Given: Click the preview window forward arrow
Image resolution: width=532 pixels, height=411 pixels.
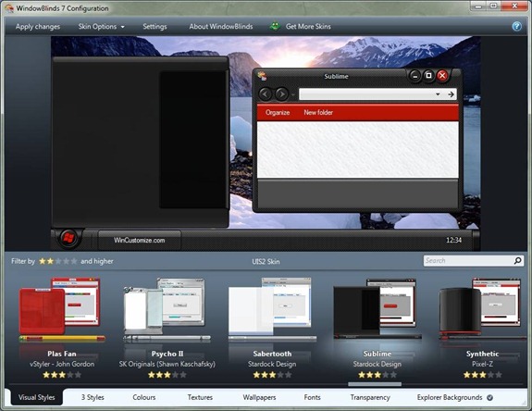Looking at the screenshot, I should click(x=281, y=94).
